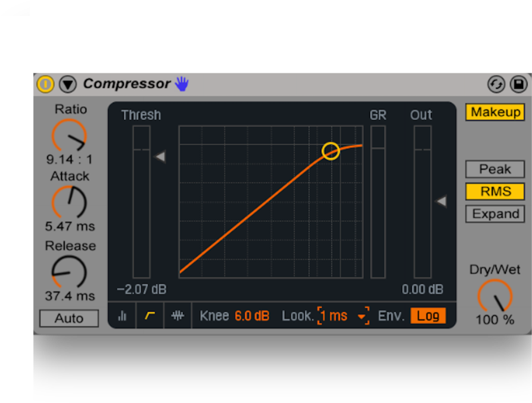Click the 5.47 ms attack value

point(70,226)
